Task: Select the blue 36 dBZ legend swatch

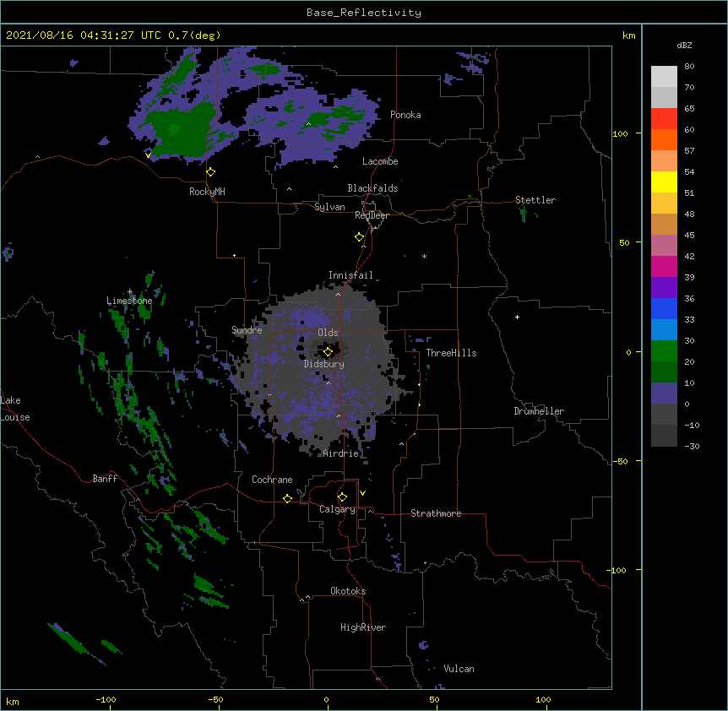Action: click(664, 308)
